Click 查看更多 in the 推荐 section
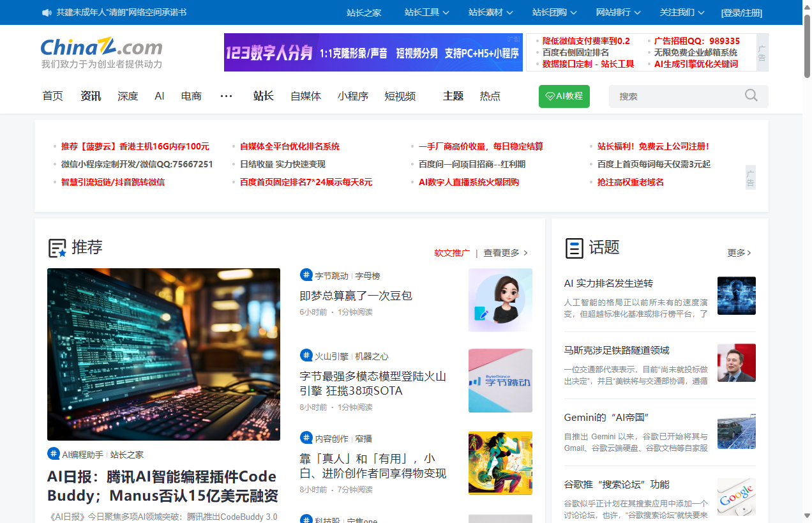The image size is (812, 523). pos(501,253)
